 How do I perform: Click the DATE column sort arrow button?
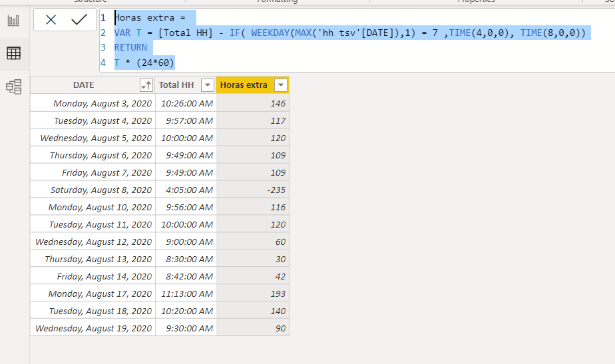[146, 85]
